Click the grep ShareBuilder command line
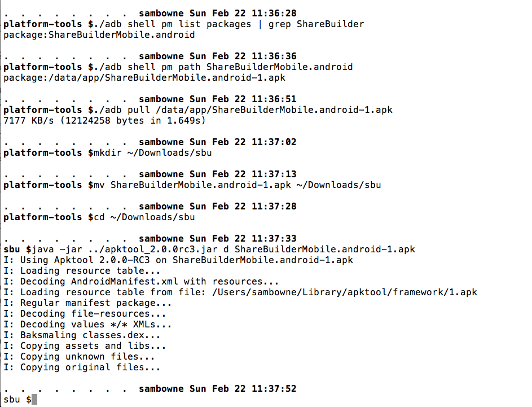 tap(183, 24)
